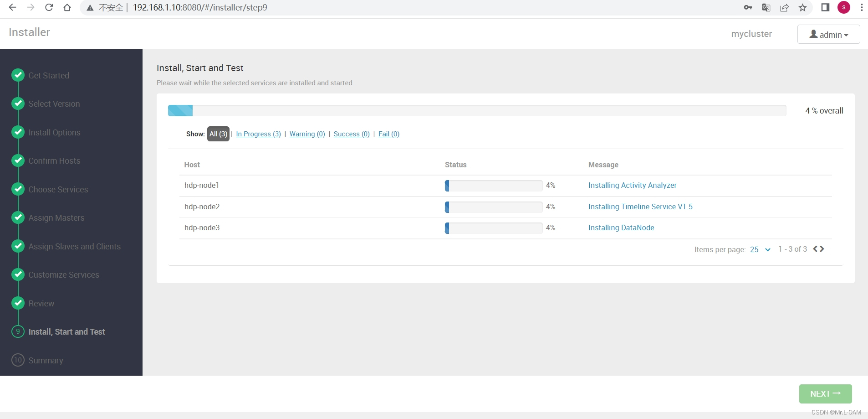
Task: Click the Message column header
Action: tap(603, 165)
